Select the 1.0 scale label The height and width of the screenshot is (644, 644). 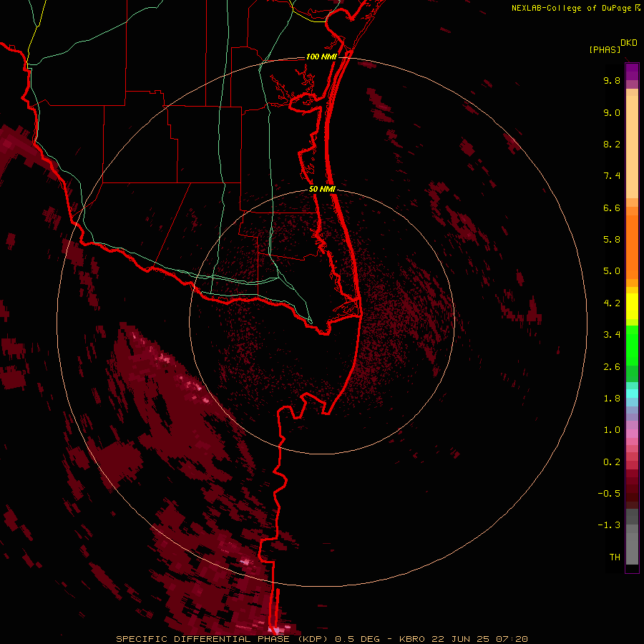612,430
